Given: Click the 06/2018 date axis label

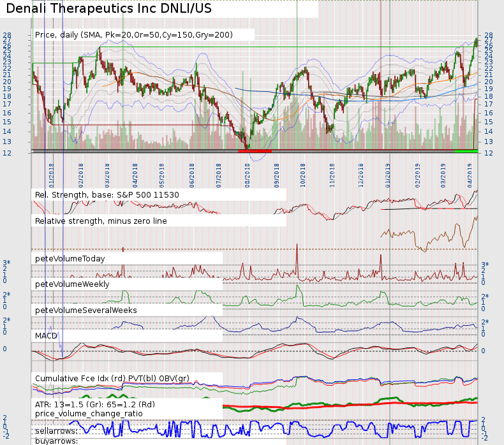Looking at the screenshot, I should click(x=191, y=176).
